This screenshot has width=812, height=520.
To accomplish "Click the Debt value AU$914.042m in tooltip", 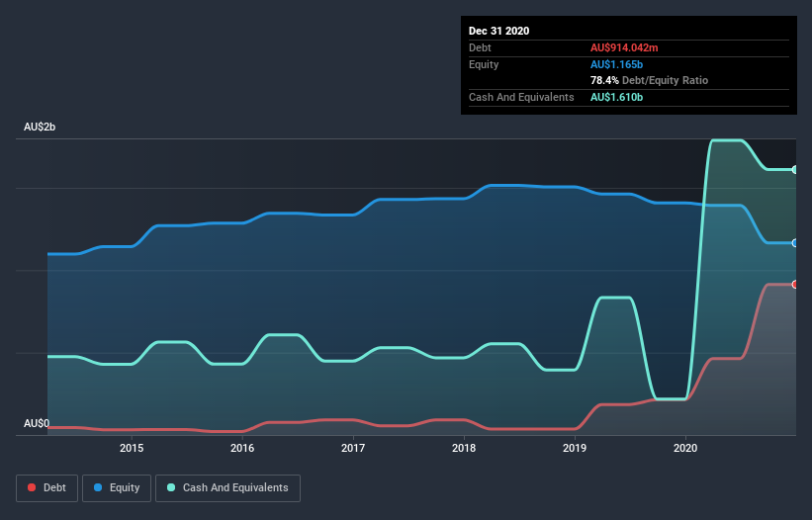I will click(x=624, y=47).
